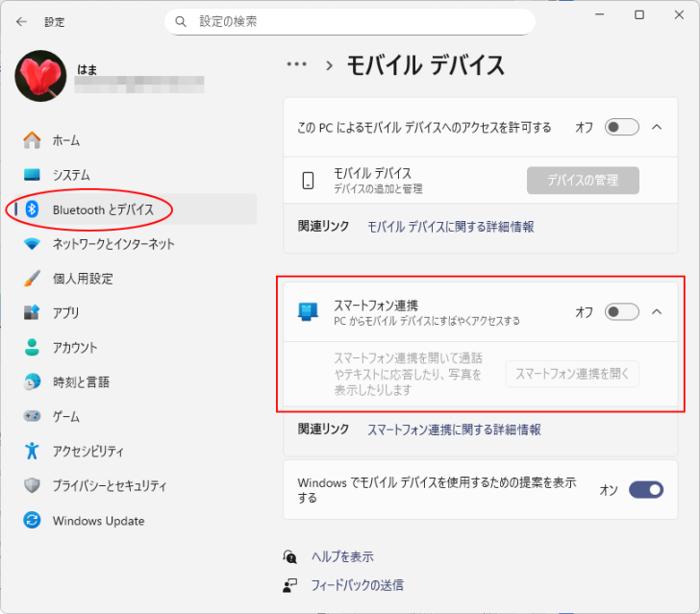Viewport: 700px width, 614px height.
Task: Open ホーム in sidebar
Action: pyautogui.click(x=134, y=140)
